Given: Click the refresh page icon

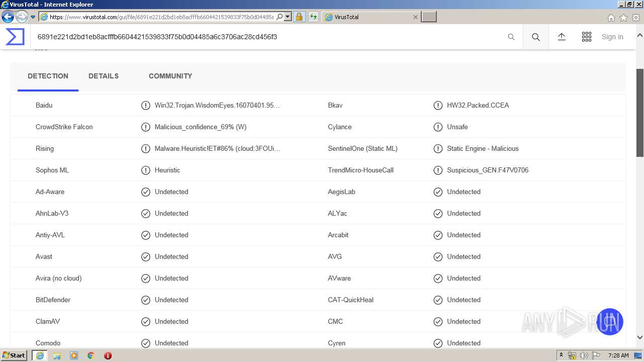Looking at the screenshot, I should (x=313, y=17).
